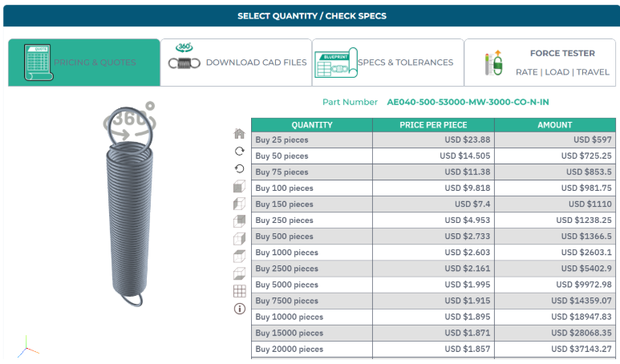Switch to Download CAD Files tab
This screenshot has width=620, height=364.
(x=237, y=63)
